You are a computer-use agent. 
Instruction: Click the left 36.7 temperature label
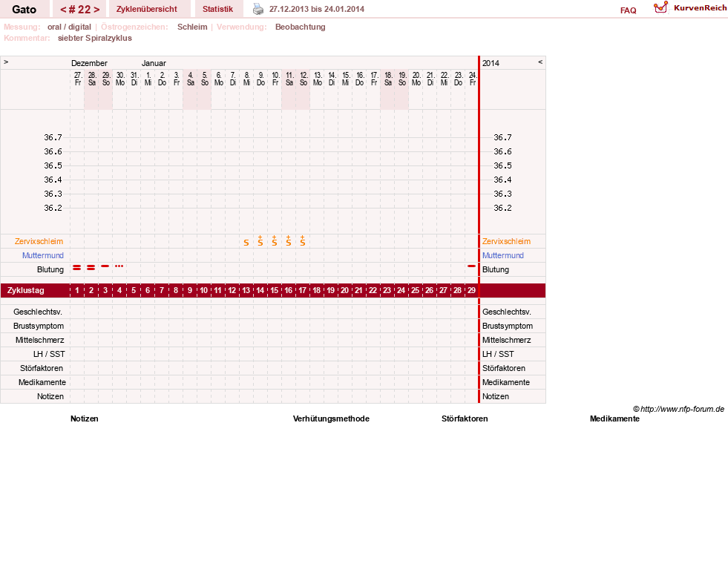(x=53, y=137)
